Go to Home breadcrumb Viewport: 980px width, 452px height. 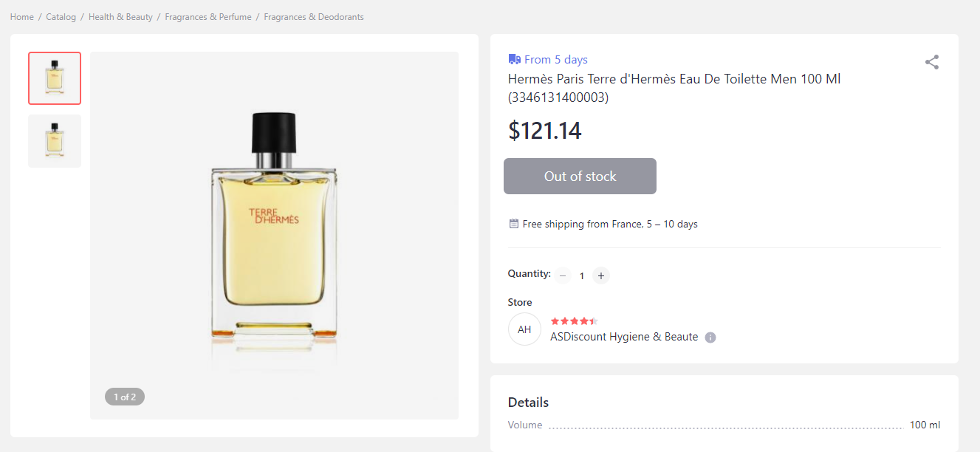click(22, 17)
